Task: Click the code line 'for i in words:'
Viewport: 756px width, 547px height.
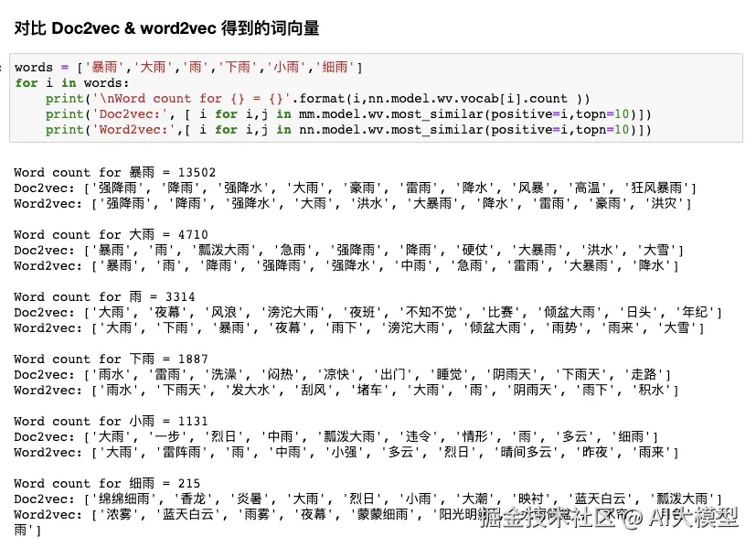Action: (x=72, y=83)
